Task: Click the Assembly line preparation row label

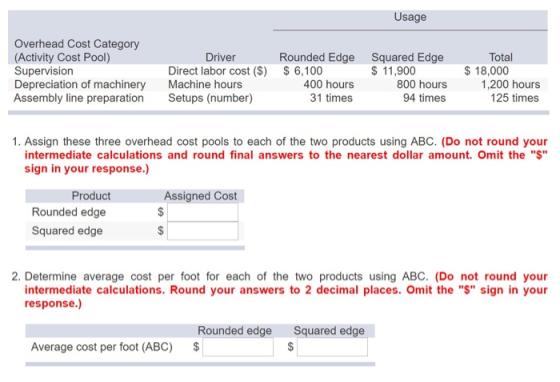Action: (79, 98)
